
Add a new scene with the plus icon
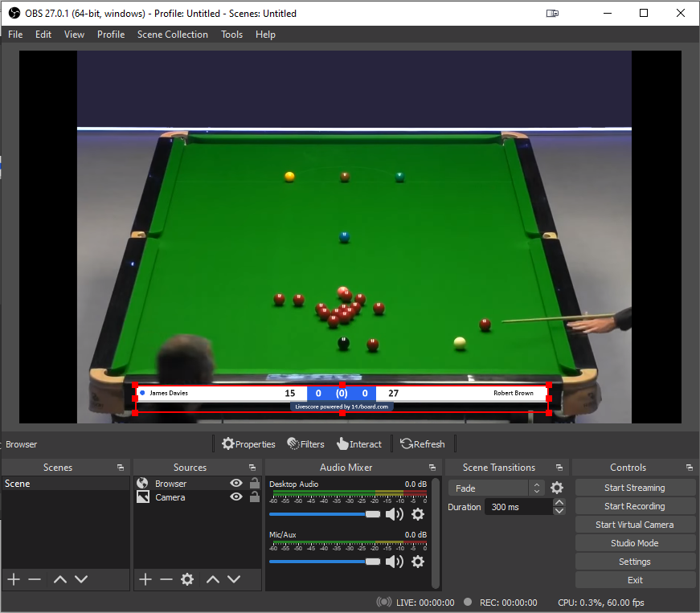13,578
